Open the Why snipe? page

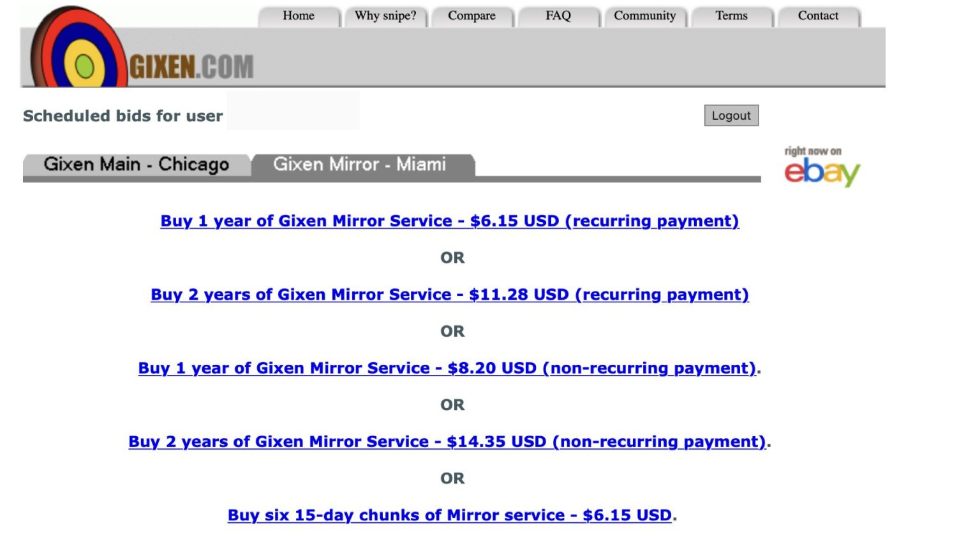point(385,16)
